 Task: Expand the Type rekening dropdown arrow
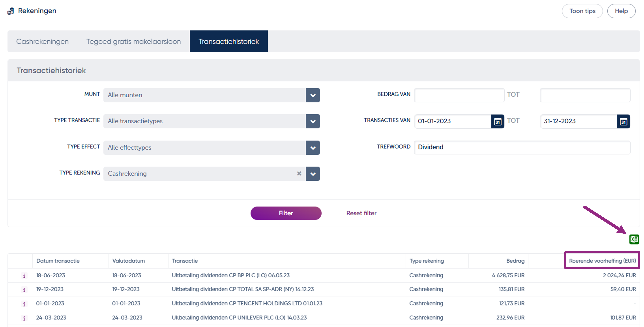(313, 174)
